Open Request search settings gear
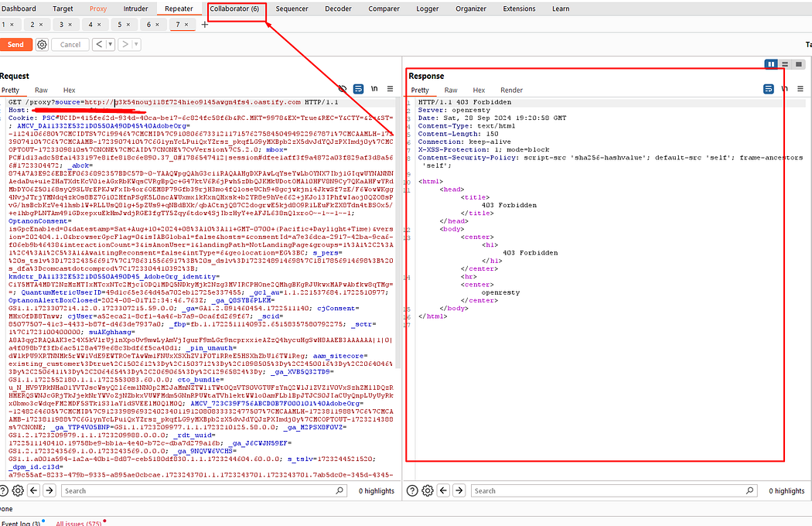Image resolution: width=812 pixels, height=526 pixels. 18,490
